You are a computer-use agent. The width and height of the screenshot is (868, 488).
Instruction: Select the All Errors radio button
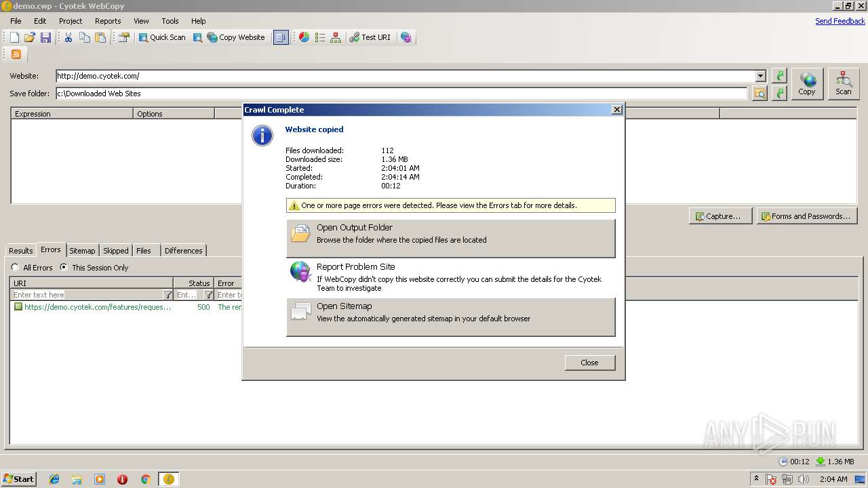coord(32,268)
